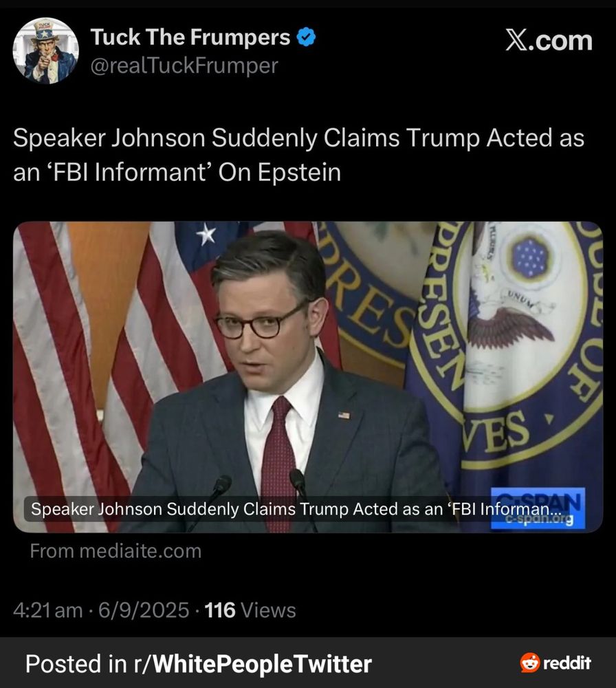The width and height of the screenshot is (616, 688).
Task: Open the Tuck The Frumpers display name
Action: point(190,37)
